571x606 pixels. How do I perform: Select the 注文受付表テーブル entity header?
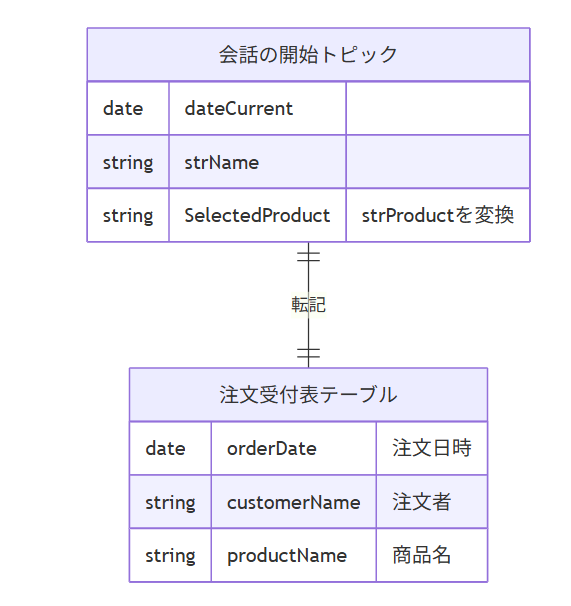tap(308, 395)
